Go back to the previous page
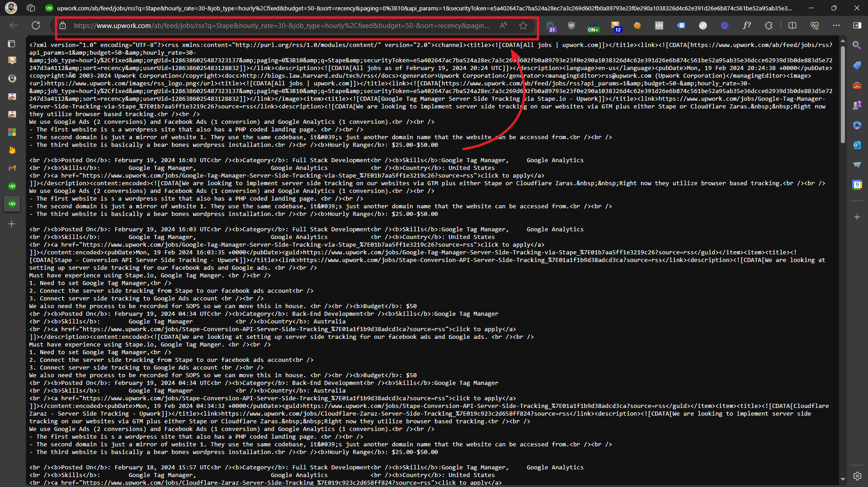 (14, 26)
